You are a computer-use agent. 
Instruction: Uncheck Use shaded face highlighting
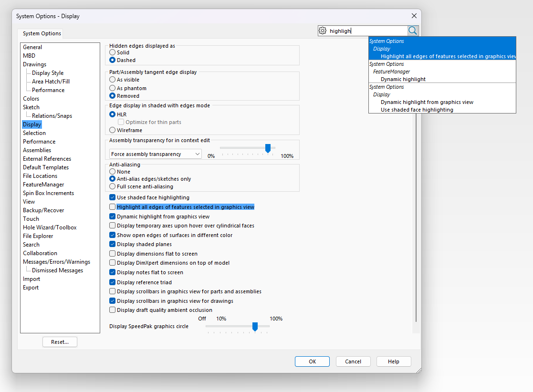(x=113, y=197)
